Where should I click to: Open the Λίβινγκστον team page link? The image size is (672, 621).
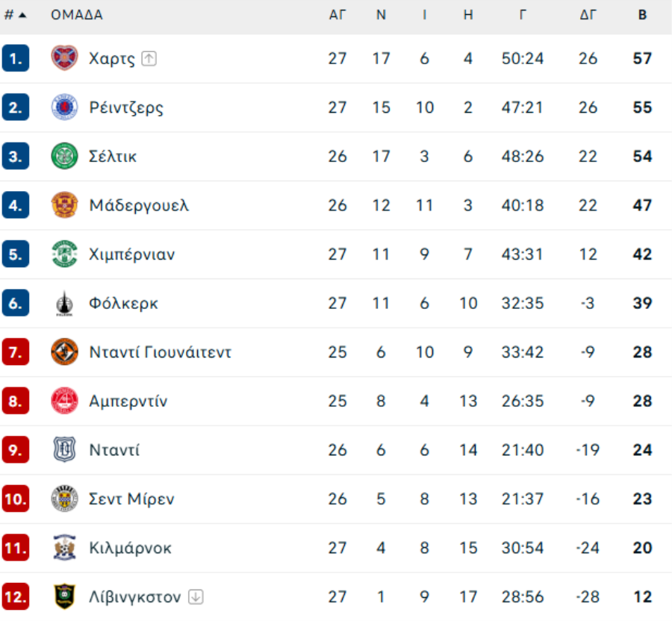tap(134, 597)
